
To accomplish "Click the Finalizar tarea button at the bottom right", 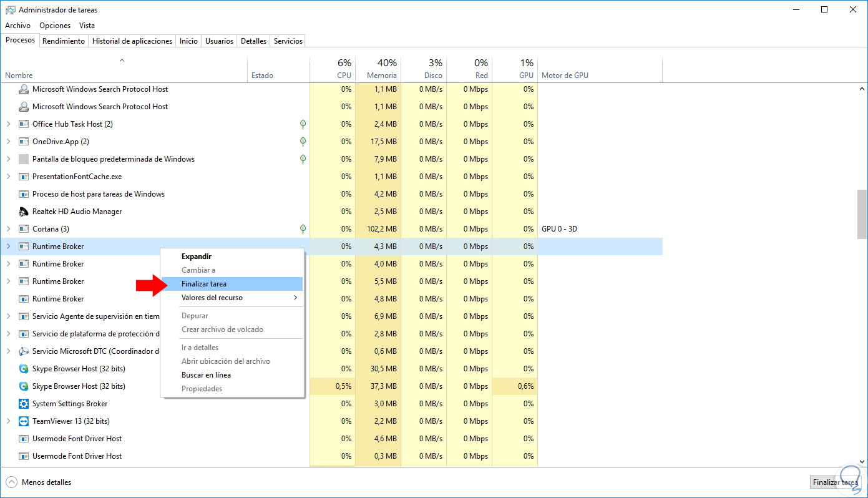I will [835, 482].
